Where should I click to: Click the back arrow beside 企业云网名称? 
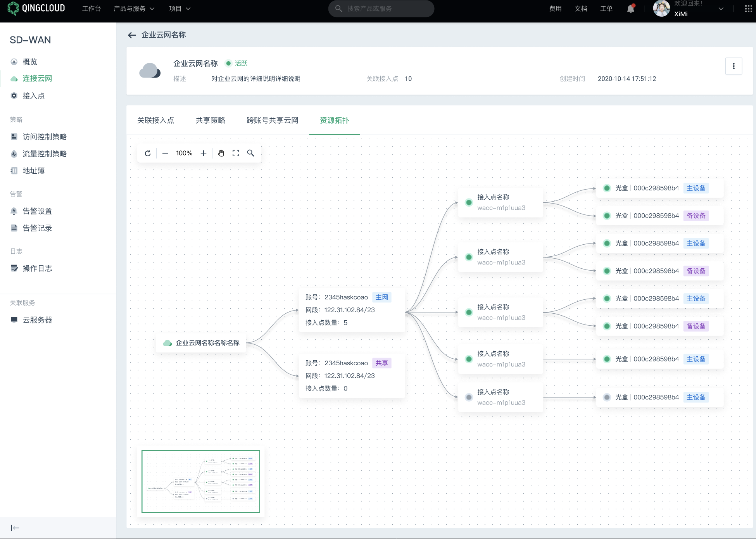pos(132,35)
